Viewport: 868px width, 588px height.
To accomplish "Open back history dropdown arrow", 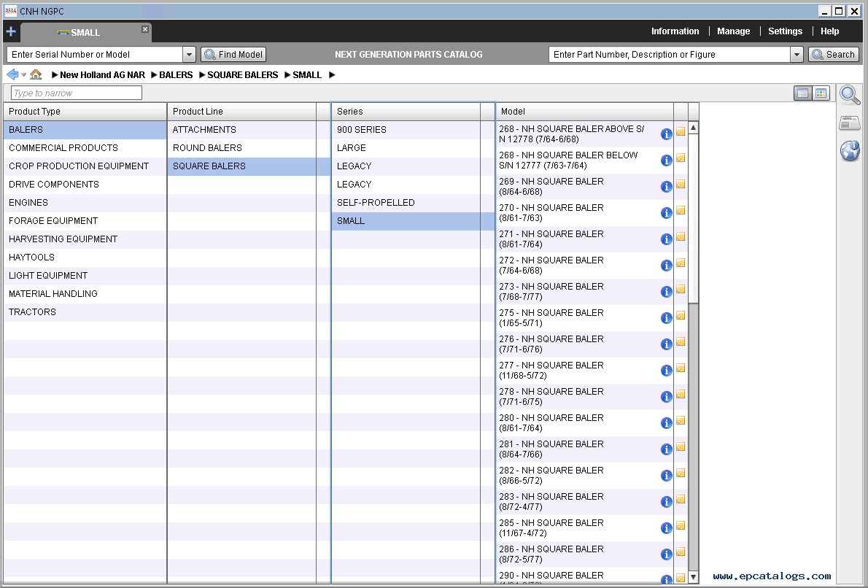I will (x=23, y=75).
